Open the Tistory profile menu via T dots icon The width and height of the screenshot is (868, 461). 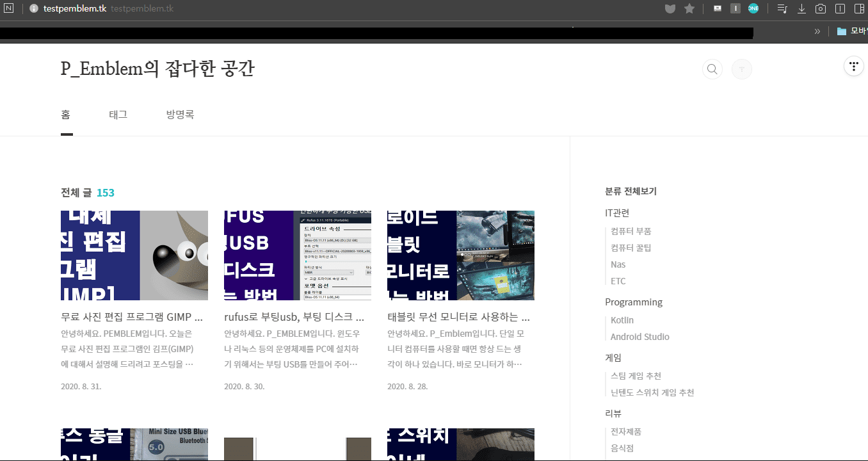click(853, 66)
